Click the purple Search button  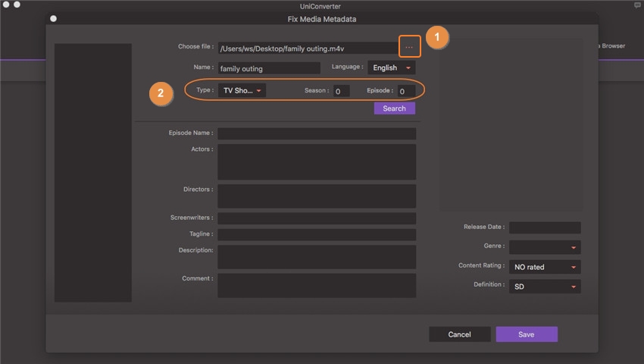[x=394, y=108]
